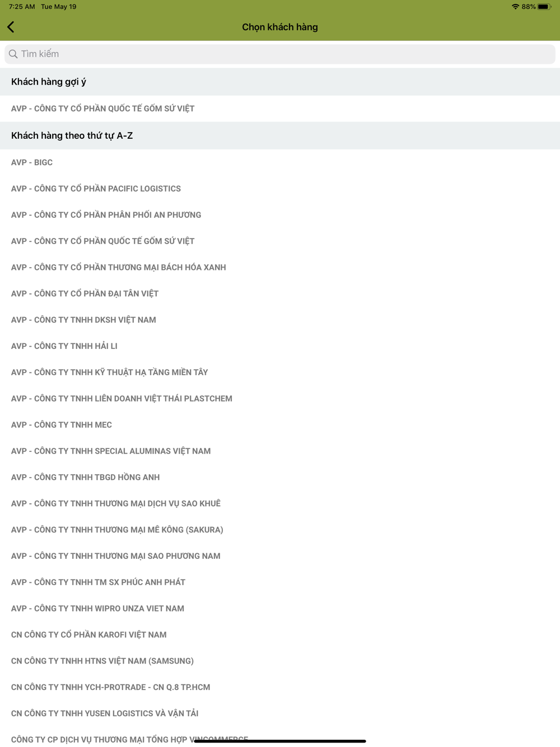The image size is (560, 747).
Task: Select CÔNG TY CP VINCOMMERCE entry
Action: coord(280,737)
